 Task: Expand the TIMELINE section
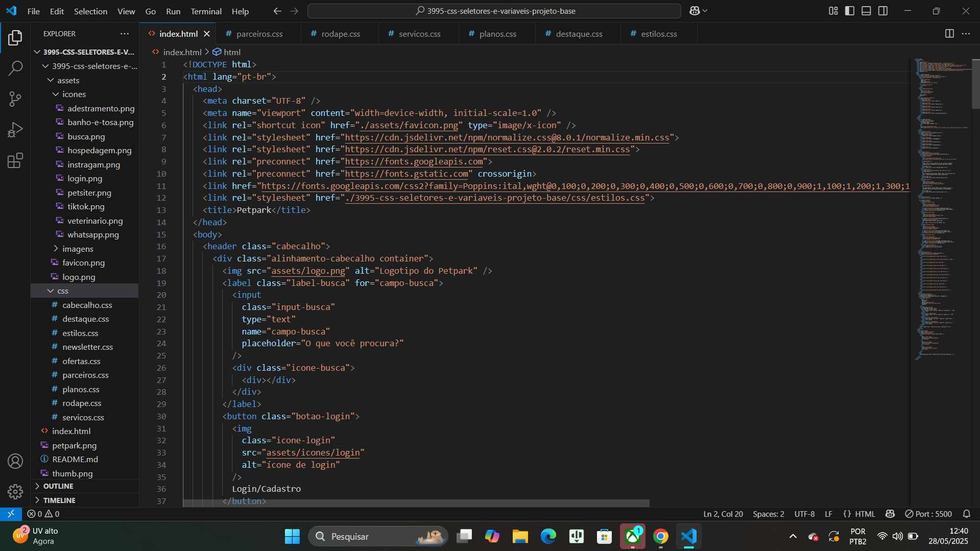85,500
